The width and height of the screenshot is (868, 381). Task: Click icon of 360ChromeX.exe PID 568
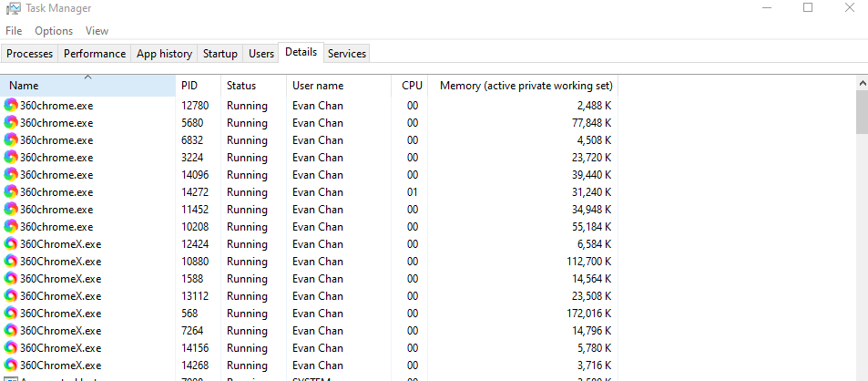point(11,314)
